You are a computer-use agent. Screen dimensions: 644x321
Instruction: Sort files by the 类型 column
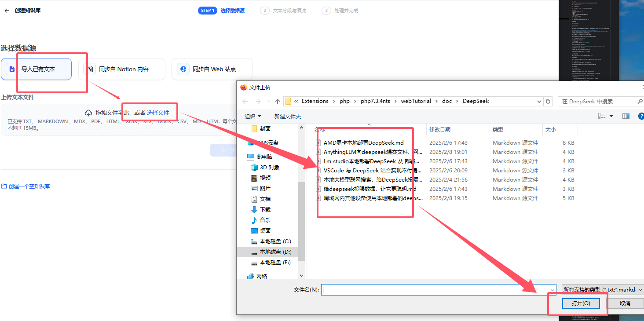tap(516, 129)
